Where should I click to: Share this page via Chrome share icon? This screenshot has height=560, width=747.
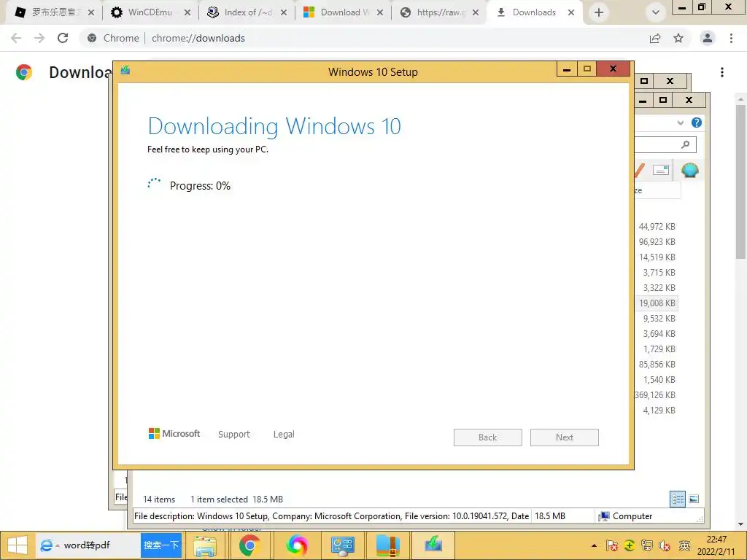(x=655, y=38)
